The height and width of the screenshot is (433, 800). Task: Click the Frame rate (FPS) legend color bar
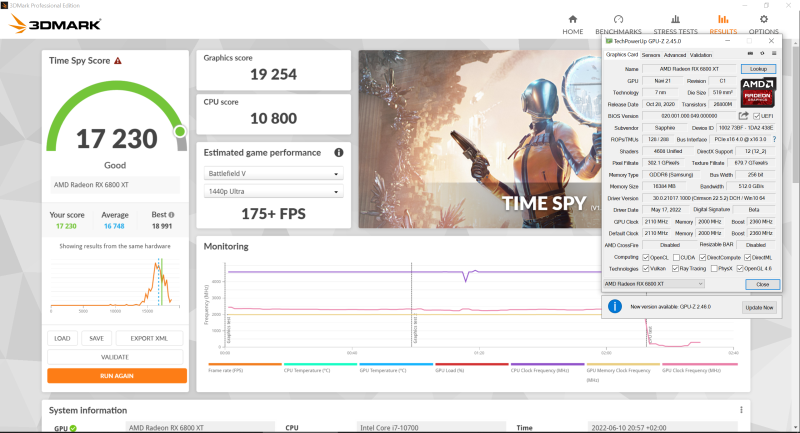pos(244,365)
